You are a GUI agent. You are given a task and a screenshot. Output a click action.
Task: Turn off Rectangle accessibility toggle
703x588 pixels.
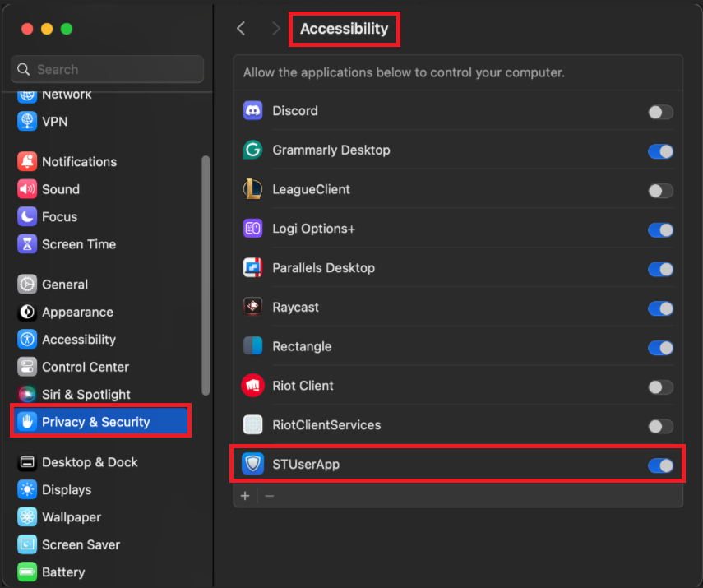[660, 348]
